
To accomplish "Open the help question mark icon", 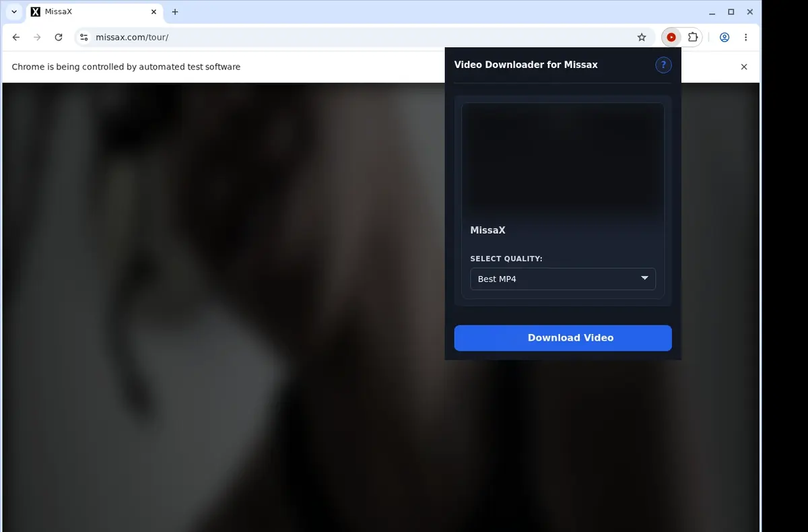I will pyautogui.click(x=663, y=65).
